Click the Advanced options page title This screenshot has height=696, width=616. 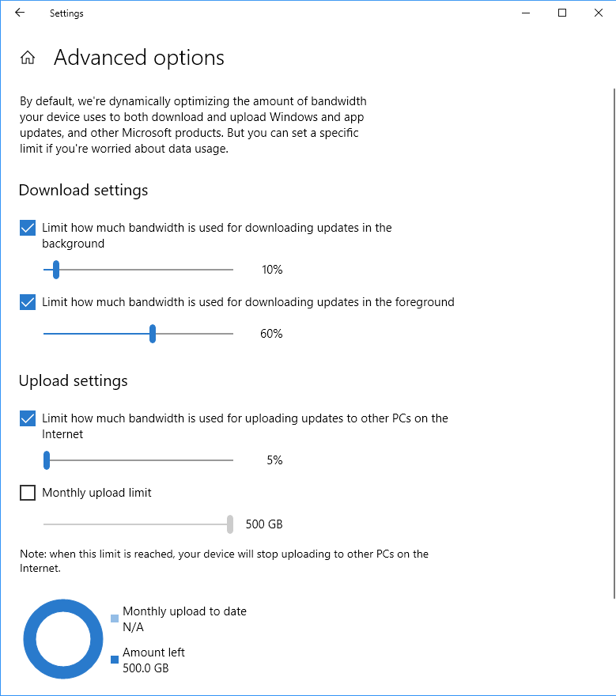click(139, 58)
